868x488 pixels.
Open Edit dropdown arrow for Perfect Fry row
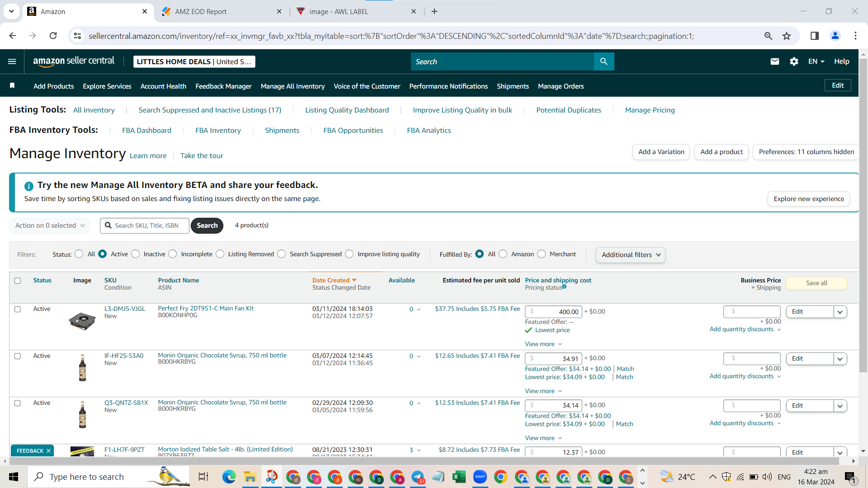pyautogui.click(x=840, y=312)
